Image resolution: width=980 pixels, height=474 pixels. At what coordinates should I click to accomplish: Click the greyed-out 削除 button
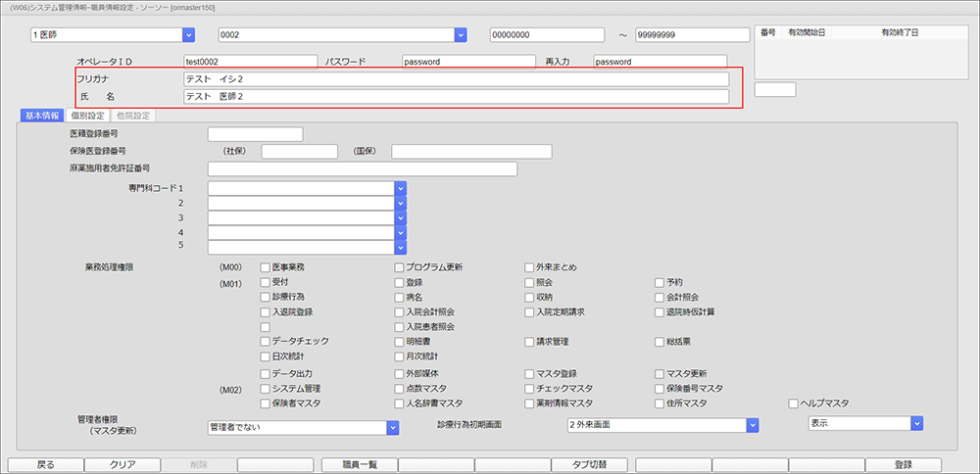(x=199, y=464)
